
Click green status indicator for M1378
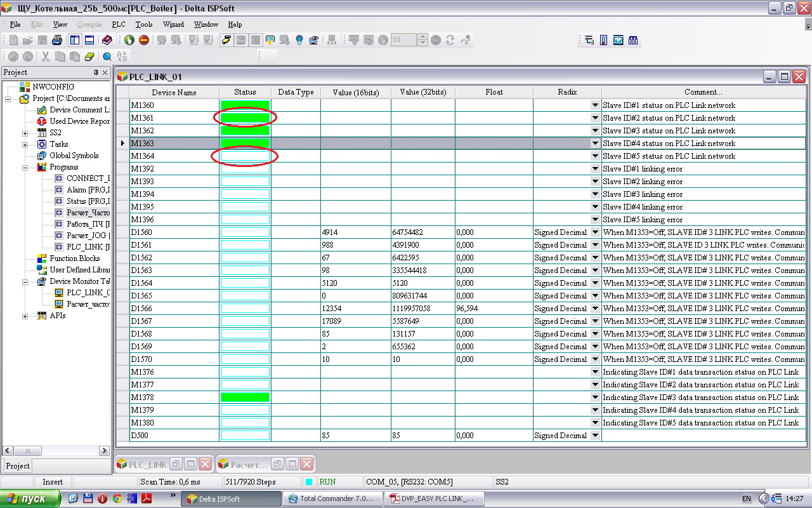pyautogui.click(x=245, y=398)
